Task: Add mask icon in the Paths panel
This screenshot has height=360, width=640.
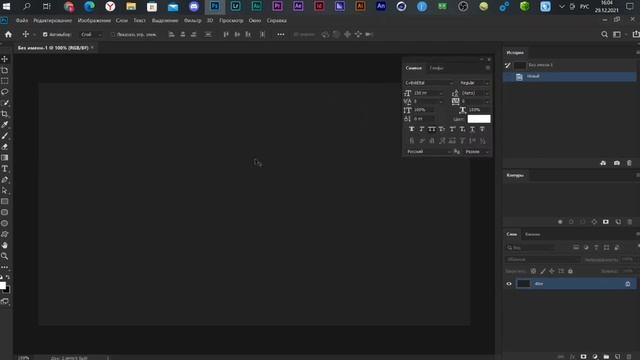Action: pos(606,222)
